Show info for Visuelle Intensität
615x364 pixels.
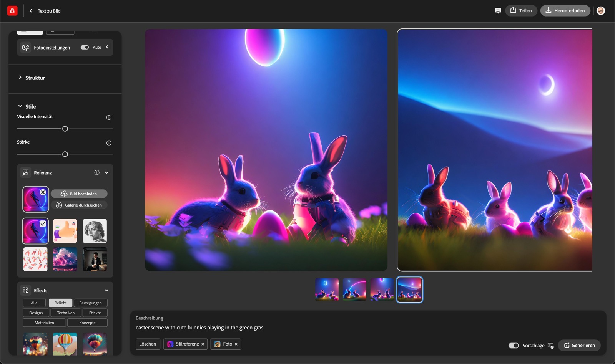click(109, 117)
